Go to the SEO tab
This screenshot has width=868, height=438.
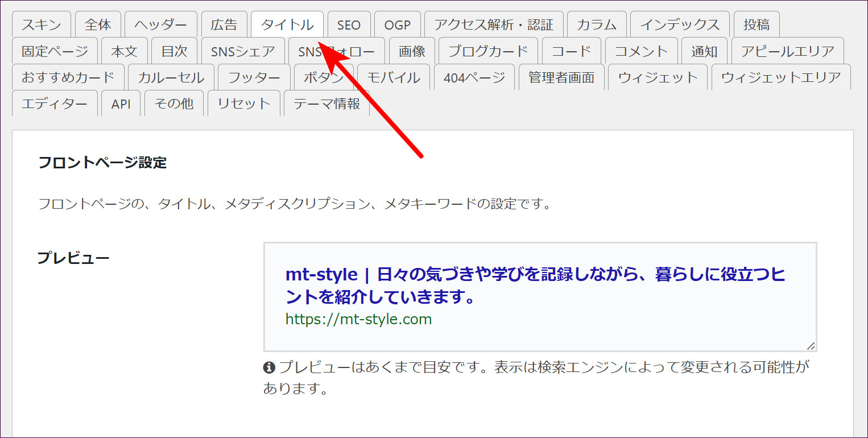tap(349, 25)
